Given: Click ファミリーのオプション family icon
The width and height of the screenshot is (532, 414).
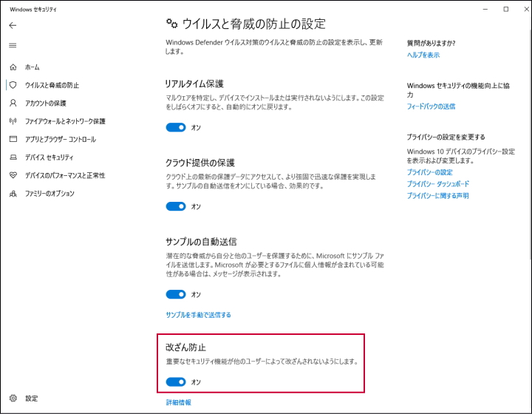Looking at the screenshot, I should (13, 194).
